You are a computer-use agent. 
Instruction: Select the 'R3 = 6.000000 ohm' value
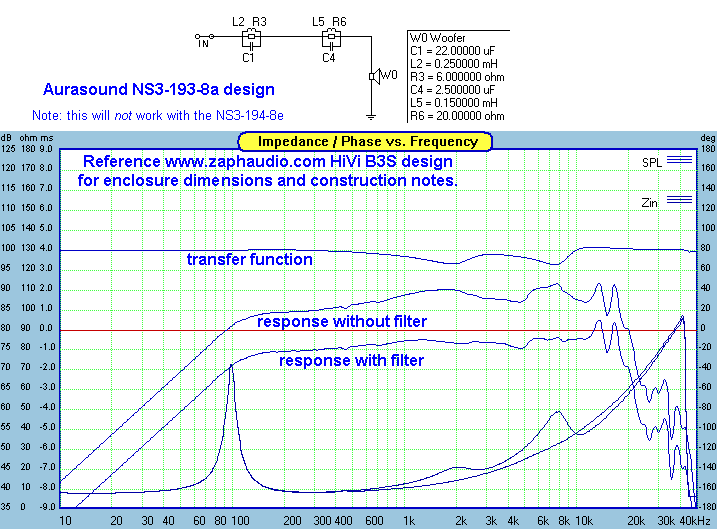coord(457,77)
